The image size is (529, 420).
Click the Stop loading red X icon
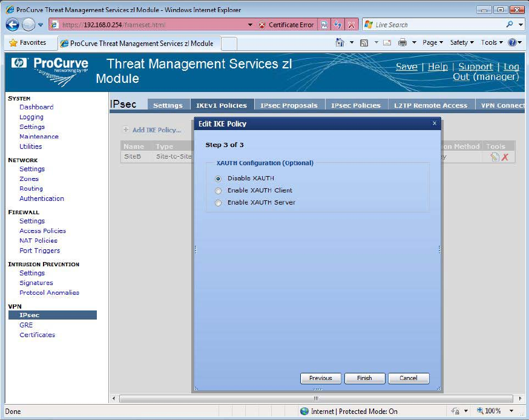[351, 25]
